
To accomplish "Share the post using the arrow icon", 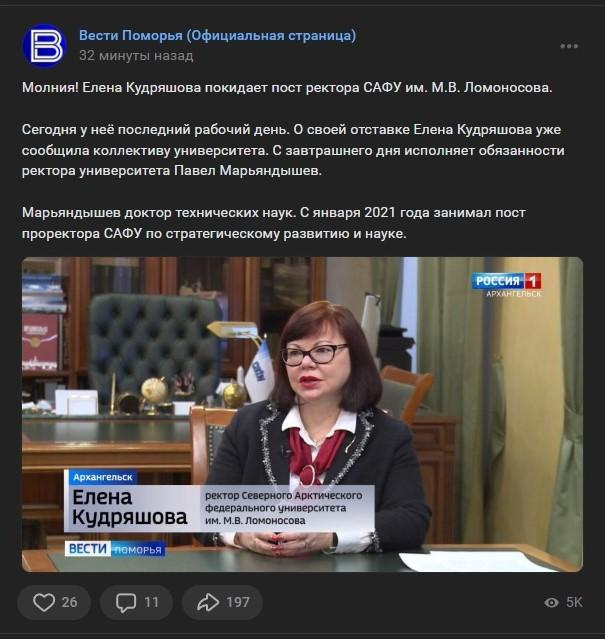I will pos(208,602).
